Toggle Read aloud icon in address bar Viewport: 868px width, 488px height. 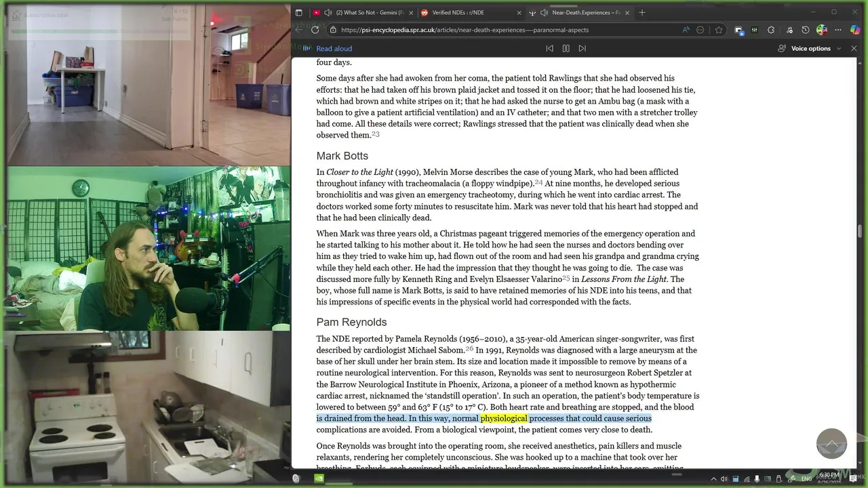[x=686, y=30]
